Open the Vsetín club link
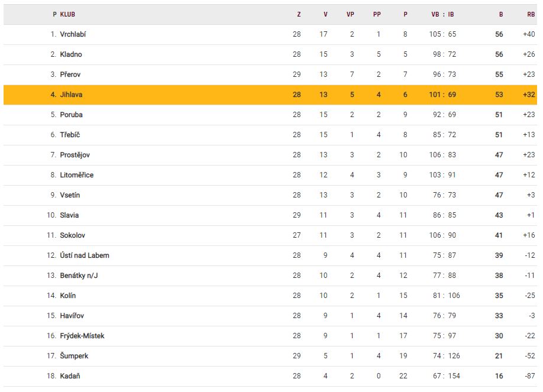Image resolution: width=543 pixels, height=392 pixels. 70,195
